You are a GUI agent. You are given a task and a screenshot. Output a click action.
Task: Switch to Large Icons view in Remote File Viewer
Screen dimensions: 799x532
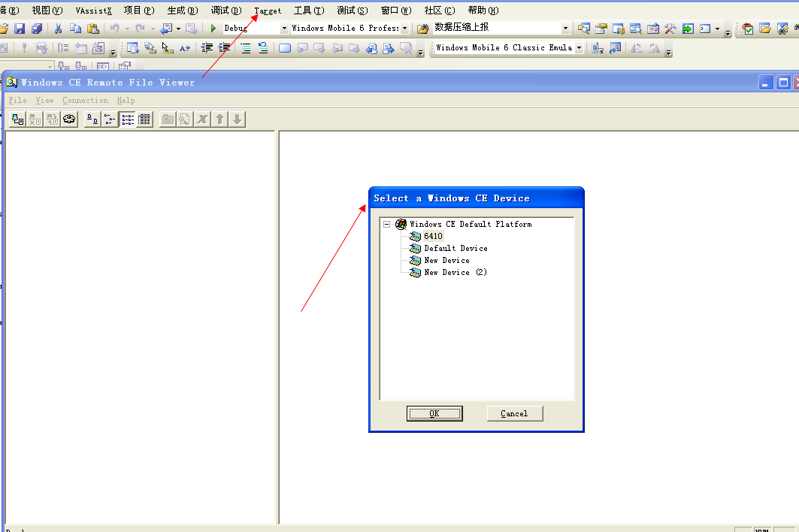click(92, 119)
